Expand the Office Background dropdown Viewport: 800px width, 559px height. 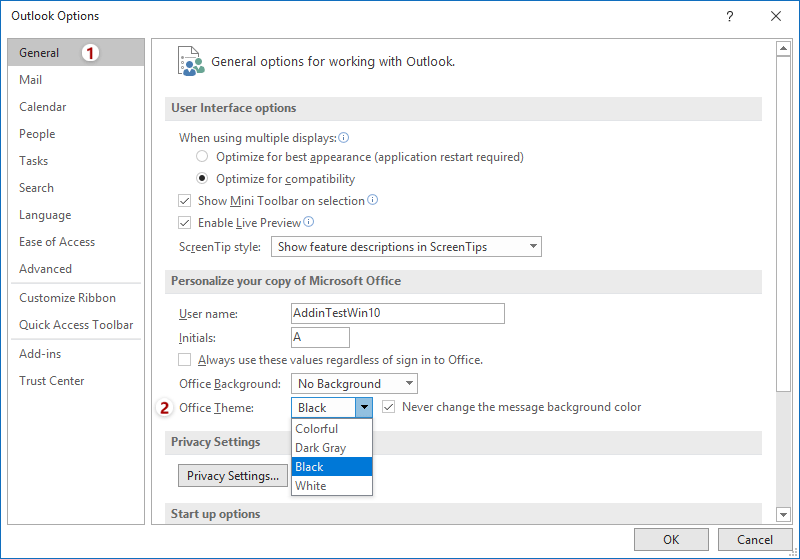pos(354,384)
